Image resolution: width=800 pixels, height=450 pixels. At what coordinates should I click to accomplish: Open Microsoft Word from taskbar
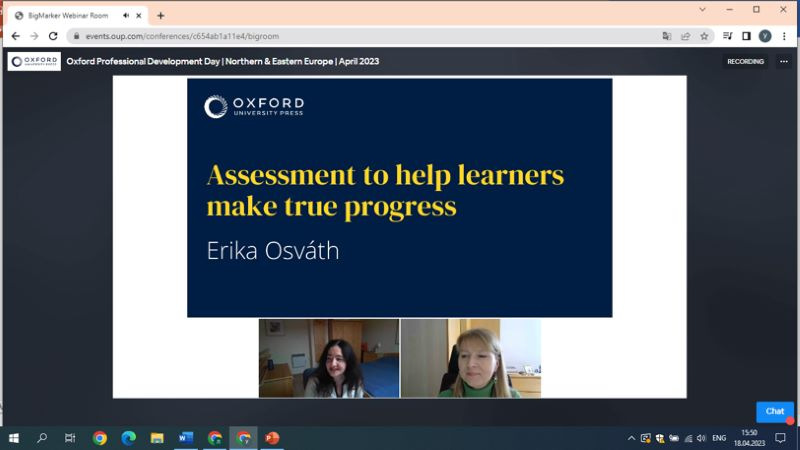click(x=186, y=438)
